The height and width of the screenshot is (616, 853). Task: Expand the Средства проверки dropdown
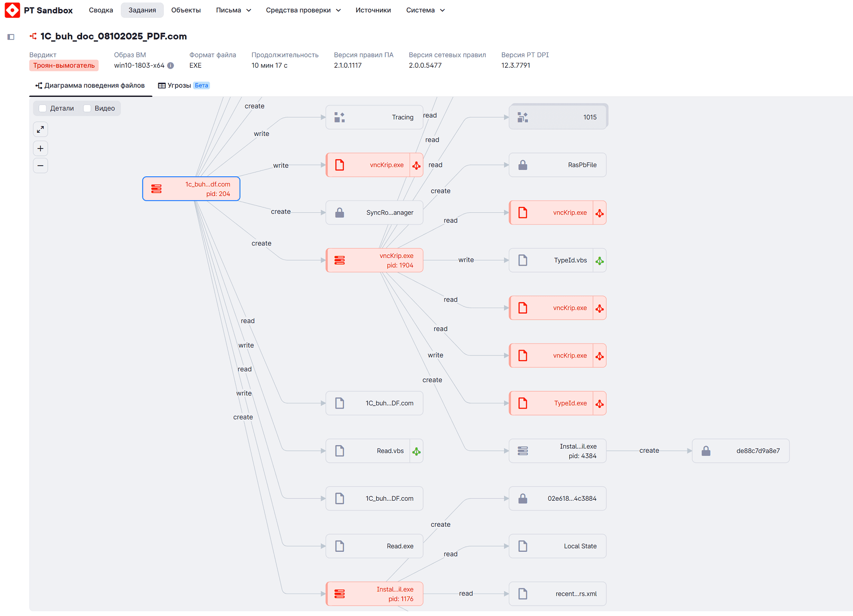(303, 10)
